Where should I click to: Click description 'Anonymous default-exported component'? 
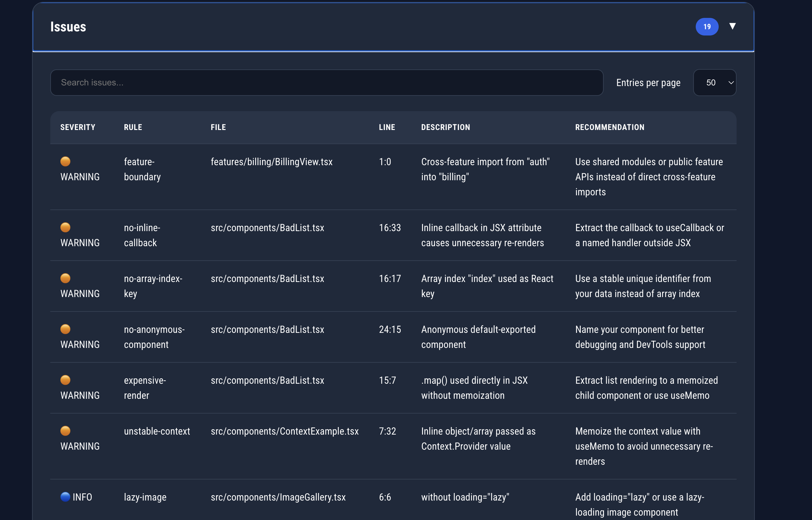[479, 337]
